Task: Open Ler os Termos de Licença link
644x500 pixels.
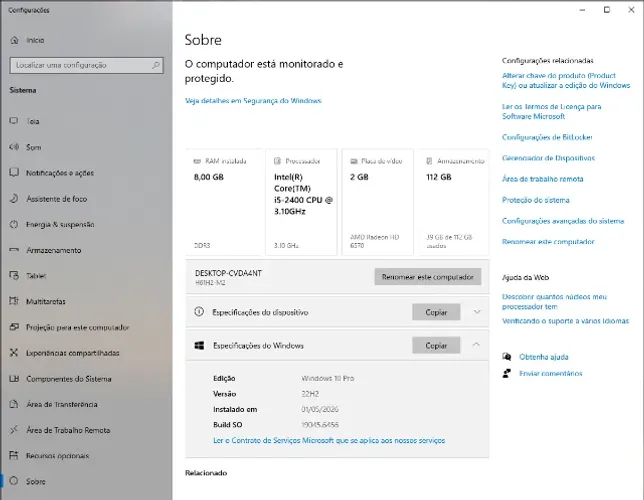Action: click(x=551, y=111)
